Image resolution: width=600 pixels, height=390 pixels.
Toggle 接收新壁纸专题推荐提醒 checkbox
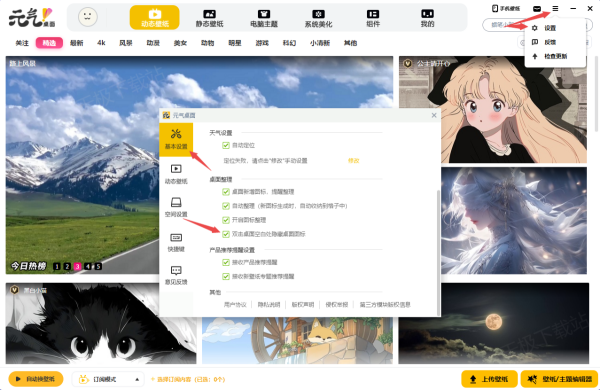pos(226,276)
